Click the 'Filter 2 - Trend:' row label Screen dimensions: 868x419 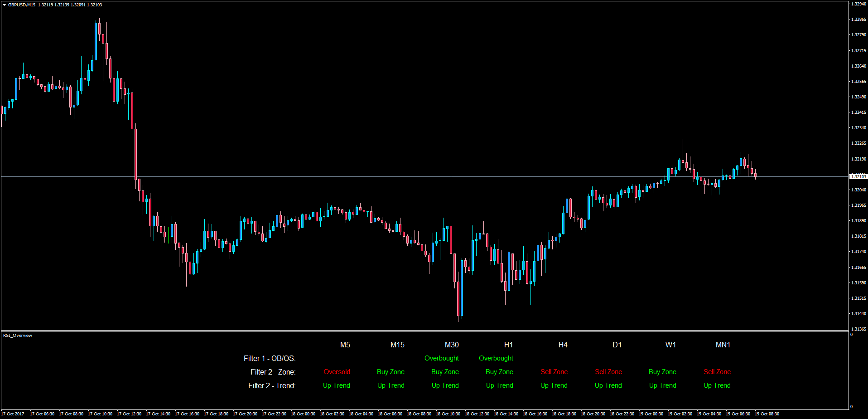tap(272, 386)
